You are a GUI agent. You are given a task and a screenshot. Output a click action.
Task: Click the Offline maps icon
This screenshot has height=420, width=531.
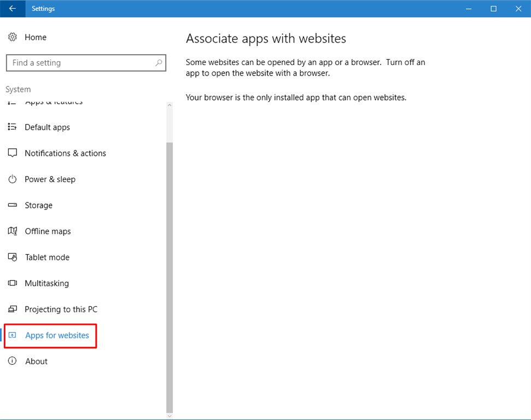click(12, 231)
